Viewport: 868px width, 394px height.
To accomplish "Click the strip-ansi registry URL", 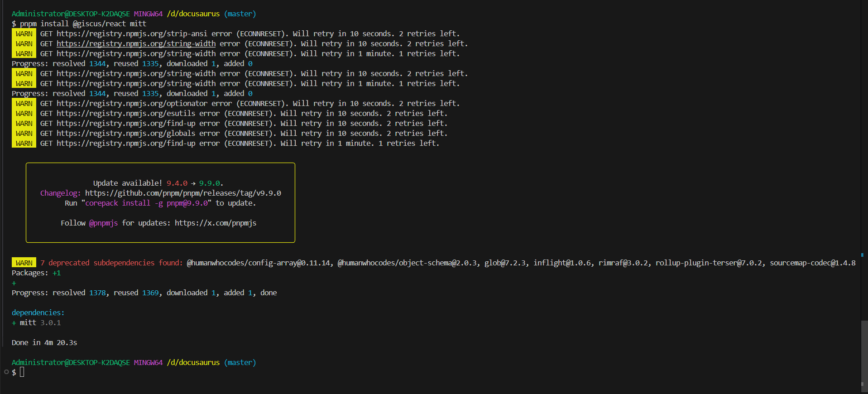I will point(132,34).
